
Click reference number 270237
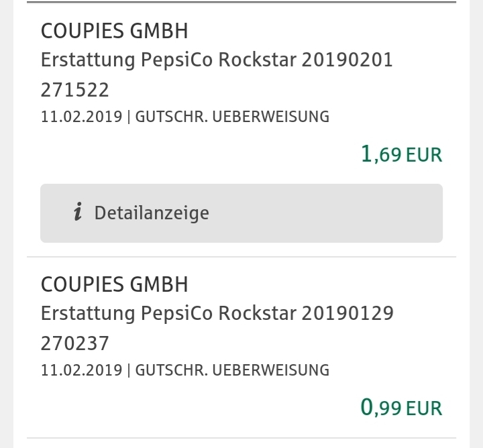point(75,343)
